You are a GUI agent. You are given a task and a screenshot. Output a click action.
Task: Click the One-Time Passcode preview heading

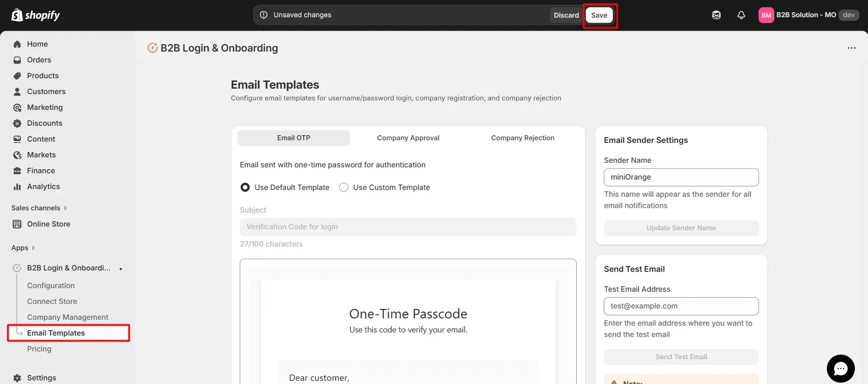(408, 313)
